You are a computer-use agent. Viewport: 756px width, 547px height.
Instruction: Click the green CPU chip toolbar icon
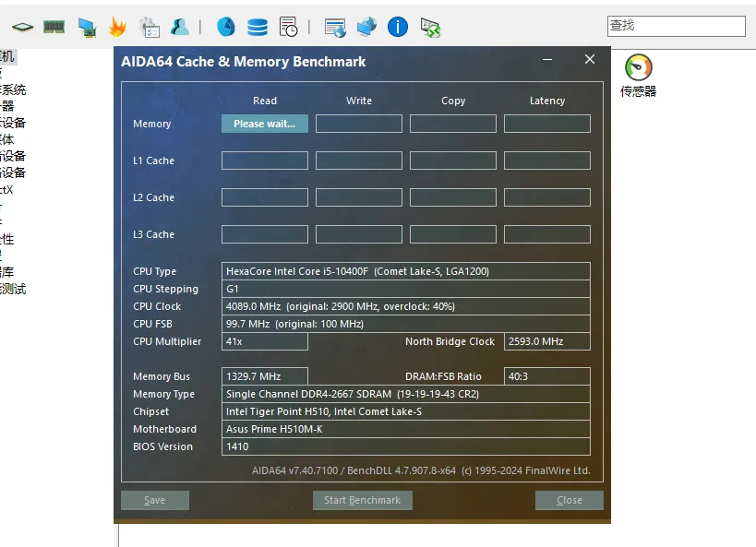click(x=22, y=27)
